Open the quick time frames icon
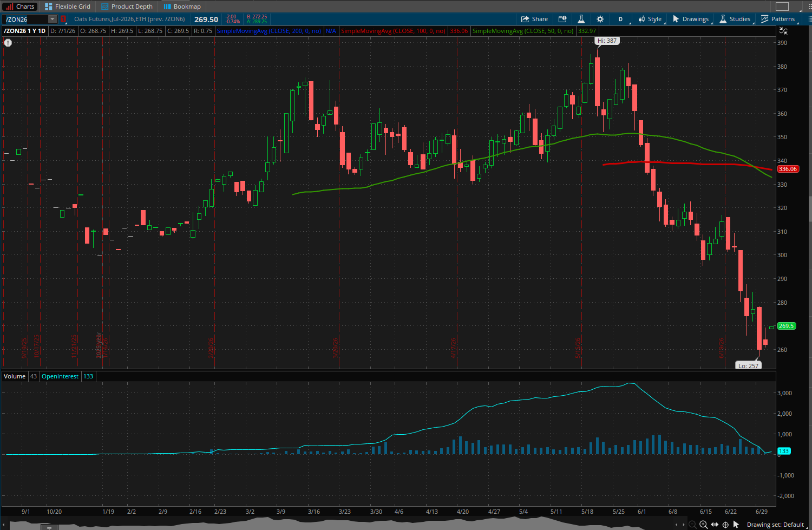Image resolution: width=812 pixels, height=530 pixels. coord(562,19)
